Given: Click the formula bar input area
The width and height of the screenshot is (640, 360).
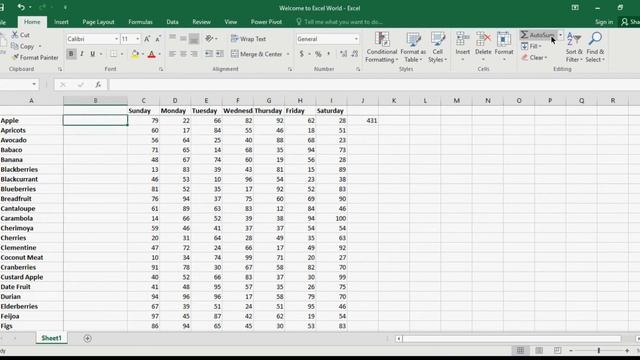Looking at the screenshot, I should click(373, 84).
